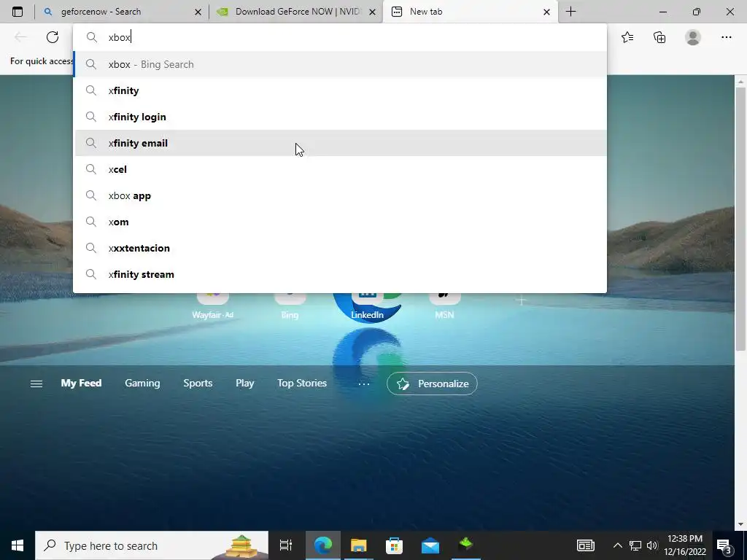Choose the xfinity email suggestion
This screenshot has width=747, height=560.
pyautogui.click(x=341, y=143)
